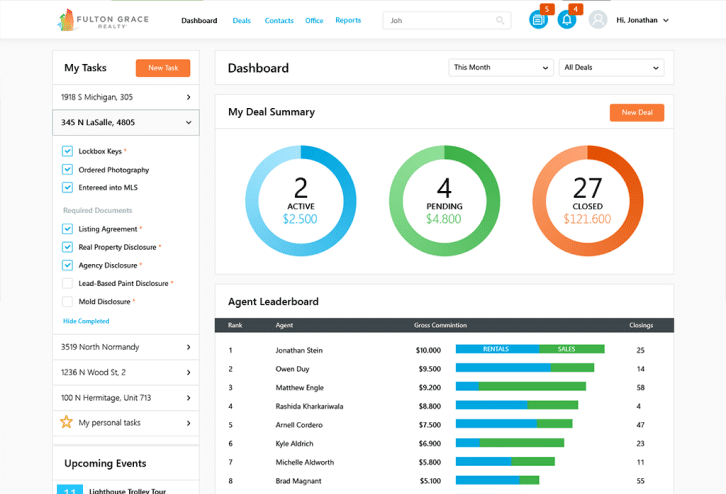Click the Upcoming Events heading
This screenshot has height=494, width=726.
tap(105, 463)
